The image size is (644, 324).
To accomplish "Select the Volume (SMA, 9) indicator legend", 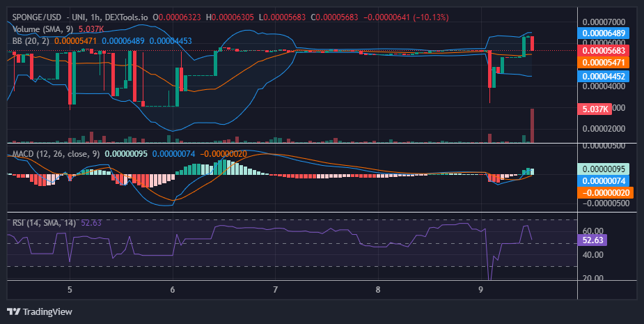I will click(x=43, y=29).
